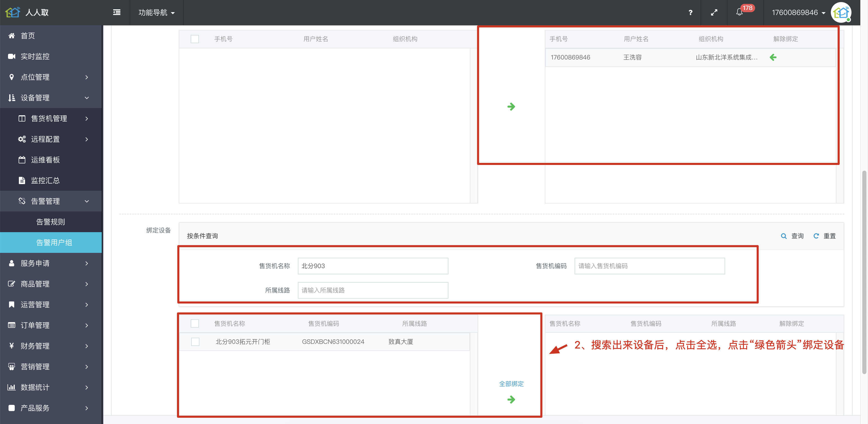Open 监控汇总 menu item
868x424 pixels.
[51, 180]
